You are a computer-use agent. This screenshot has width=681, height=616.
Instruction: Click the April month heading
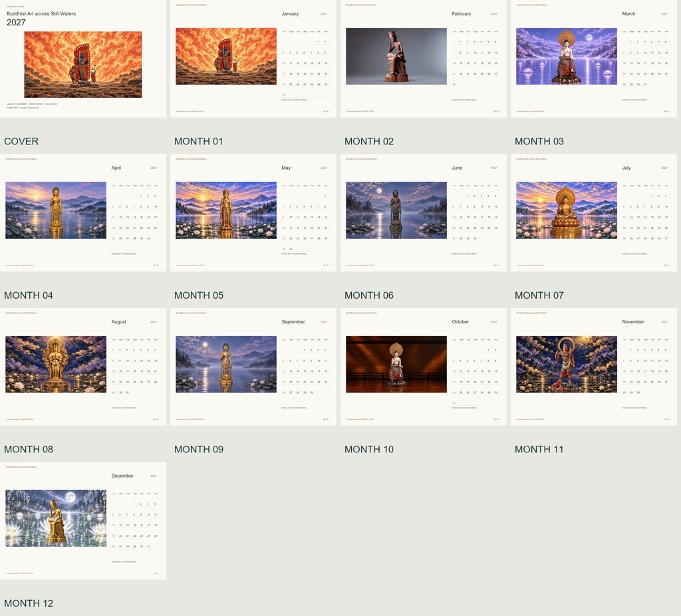[x=116, y=168]
